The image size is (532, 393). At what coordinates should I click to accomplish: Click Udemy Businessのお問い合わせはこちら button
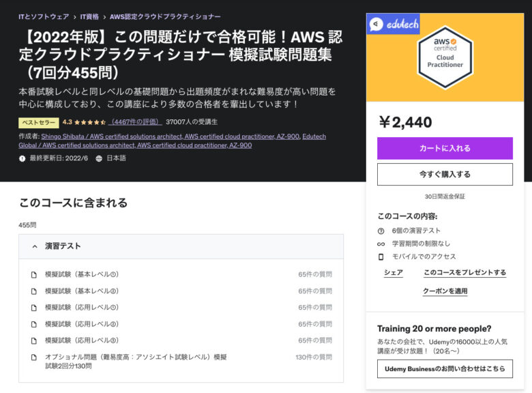[x=445, y=369]
